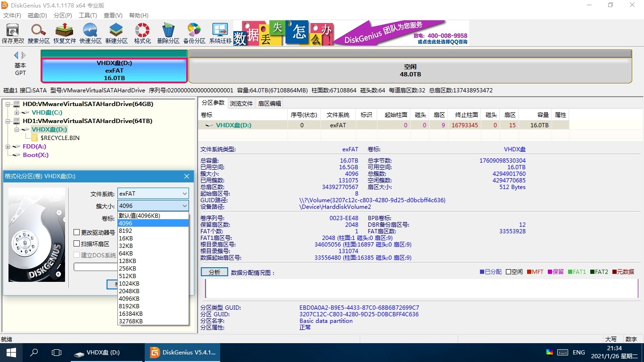The width and height of the screenshot is (644, 362).
Task: Choose the 8192 cluster size option
Action: point(153,231)
